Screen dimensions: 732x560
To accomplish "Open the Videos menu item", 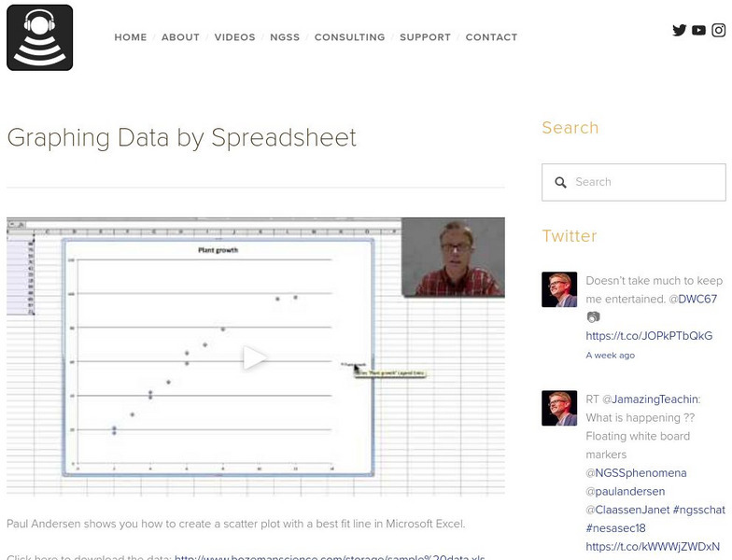I will tap(234, 37).
